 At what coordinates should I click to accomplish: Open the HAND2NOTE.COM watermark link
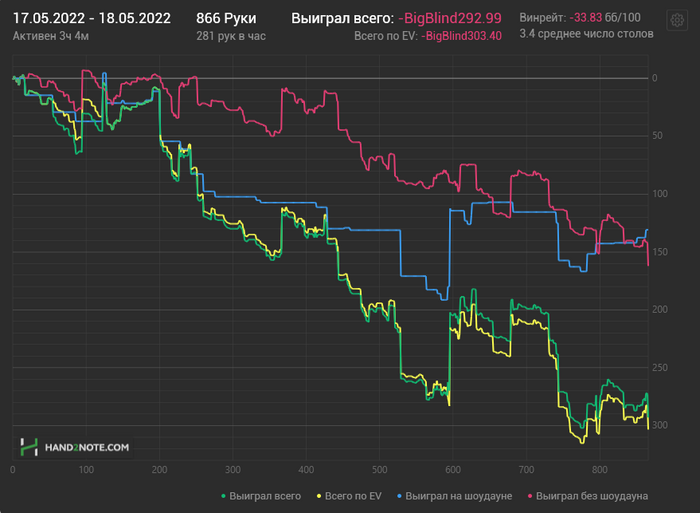tap(87, 447)
